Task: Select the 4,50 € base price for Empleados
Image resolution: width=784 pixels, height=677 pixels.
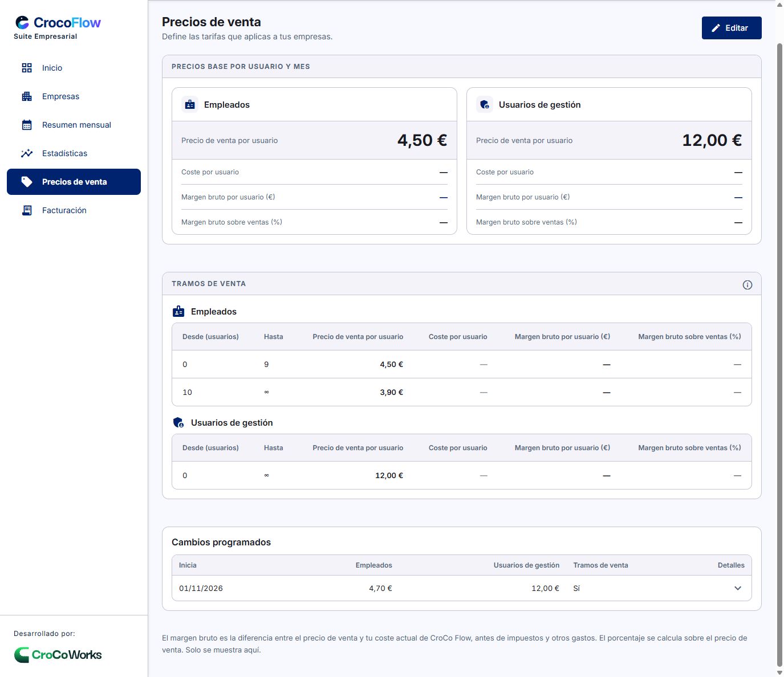Action: (422, 140)
